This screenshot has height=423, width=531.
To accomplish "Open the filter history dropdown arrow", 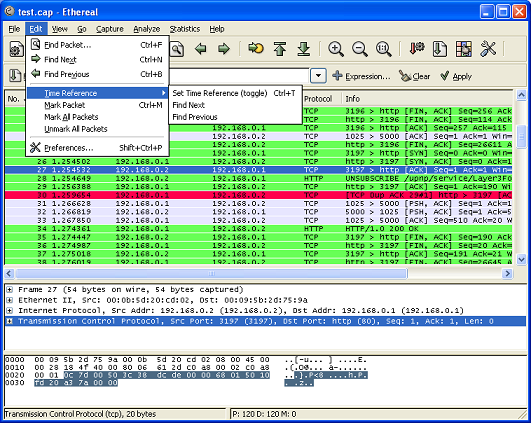I will [318, 76].
